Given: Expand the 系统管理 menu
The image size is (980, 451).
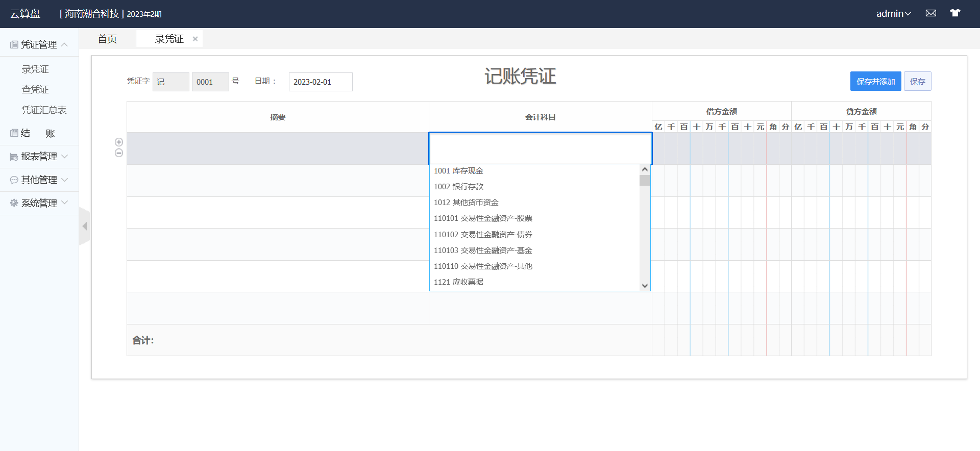Looking at the screenshot, I should tap(39, 203).
